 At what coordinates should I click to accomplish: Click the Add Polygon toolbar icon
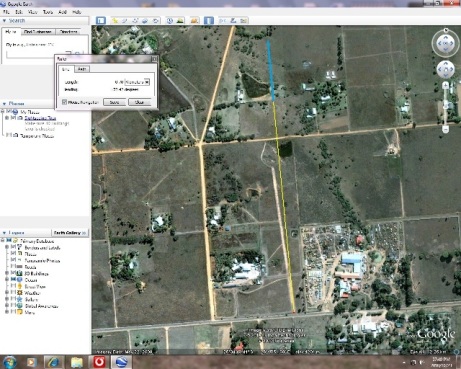pyautogui.click(x=125, y=21)
